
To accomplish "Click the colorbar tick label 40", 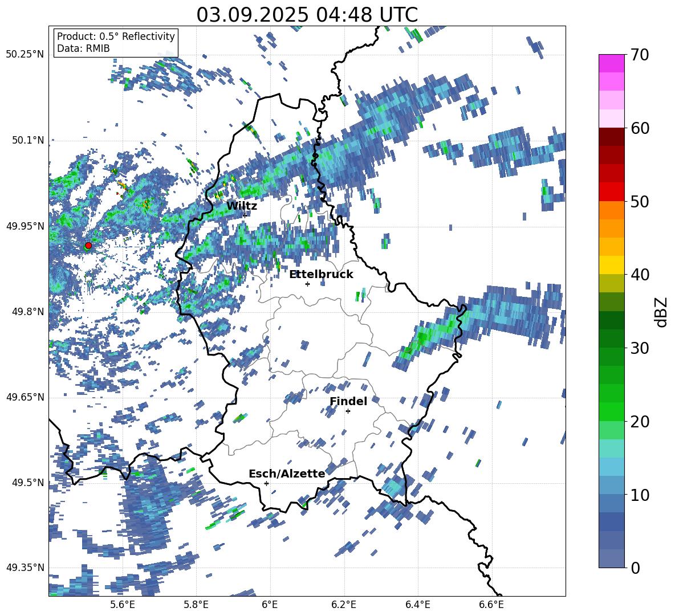I will pyautogui.click(x=640, y=275).
